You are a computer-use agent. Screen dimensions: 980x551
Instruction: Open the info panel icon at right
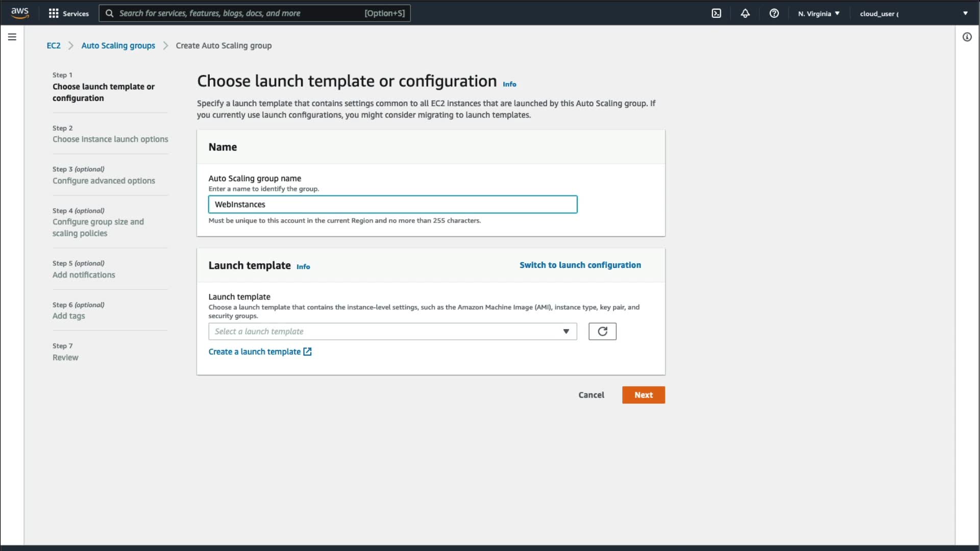pos(967,37)
